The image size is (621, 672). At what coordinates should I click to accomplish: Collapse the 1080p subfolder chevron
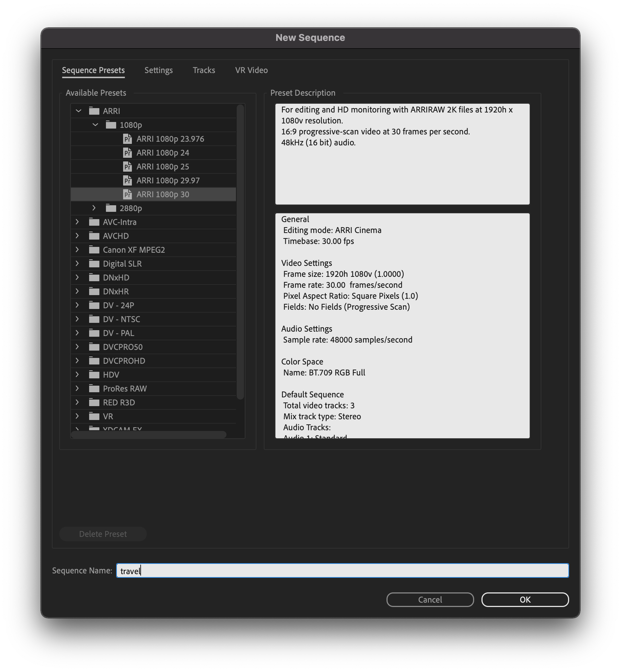click(95, 125)
